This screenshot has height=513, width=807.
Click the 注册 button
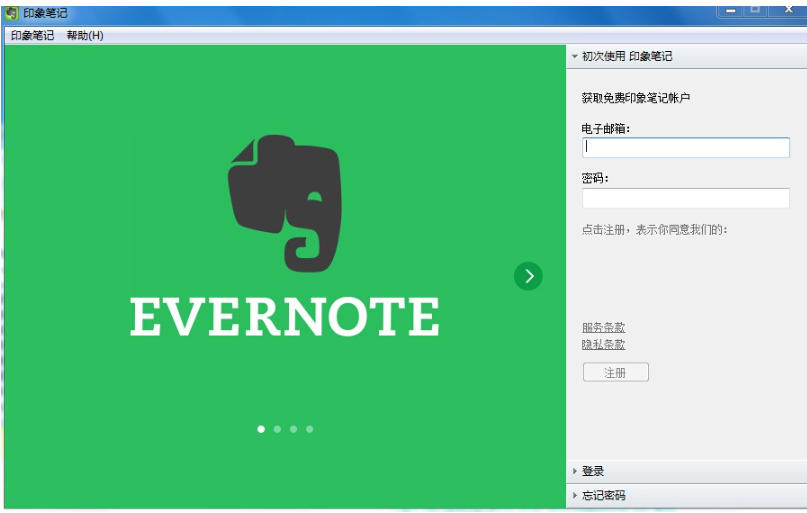(616, 373)
